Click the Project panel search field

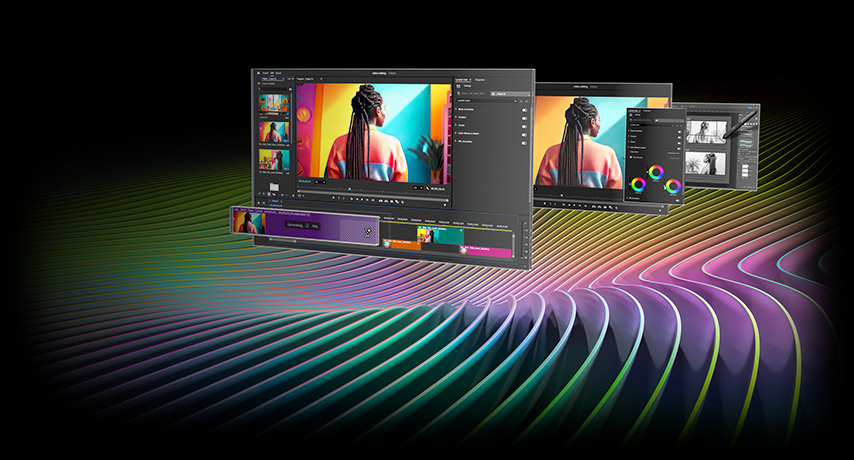pos(273,89)
